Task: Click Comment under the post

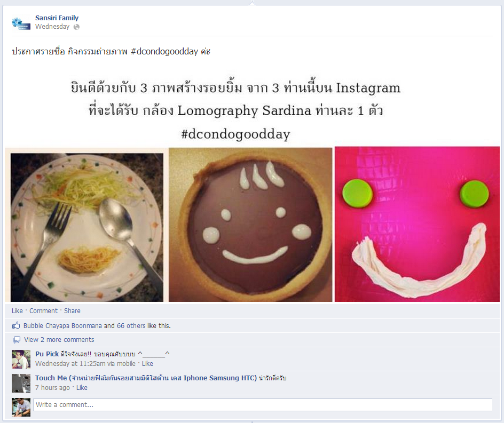Action: click(x=43, y=310)
